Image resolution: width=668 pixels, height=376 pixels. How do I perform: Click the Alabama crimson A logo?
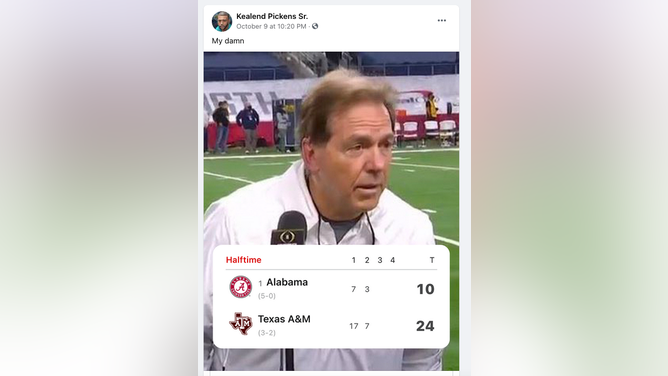click(241, 287)
